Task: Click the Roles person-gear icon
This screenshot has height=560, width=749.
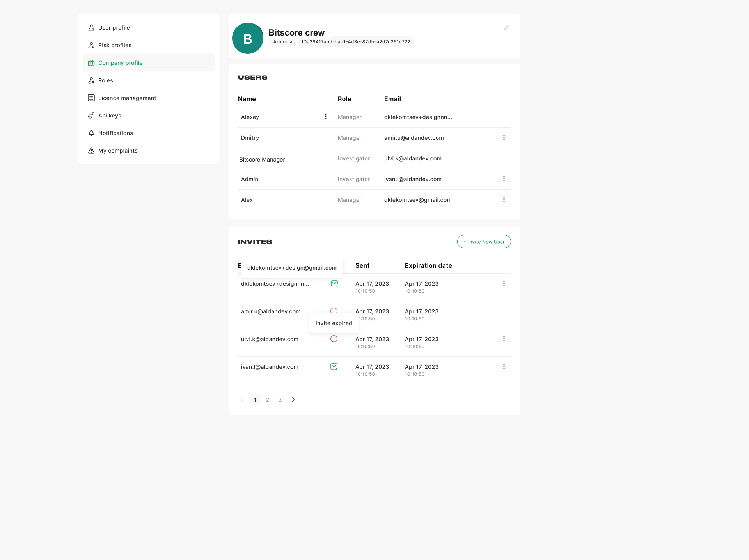Action: coord(91,80)
